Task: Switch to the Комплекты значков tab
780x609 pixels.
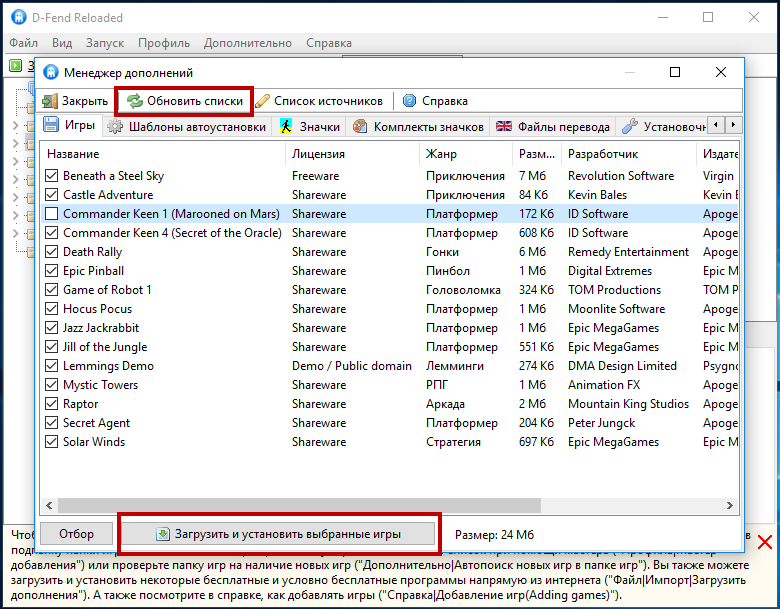Action: coord(418,127)
